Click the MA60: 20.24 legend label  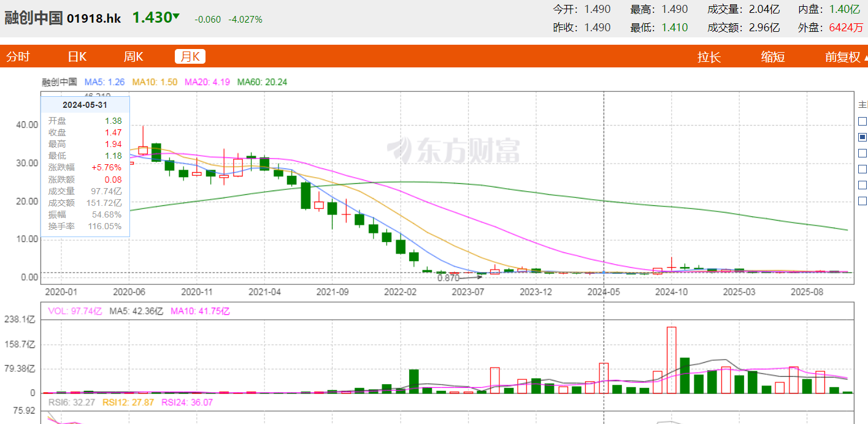(263, 82)
